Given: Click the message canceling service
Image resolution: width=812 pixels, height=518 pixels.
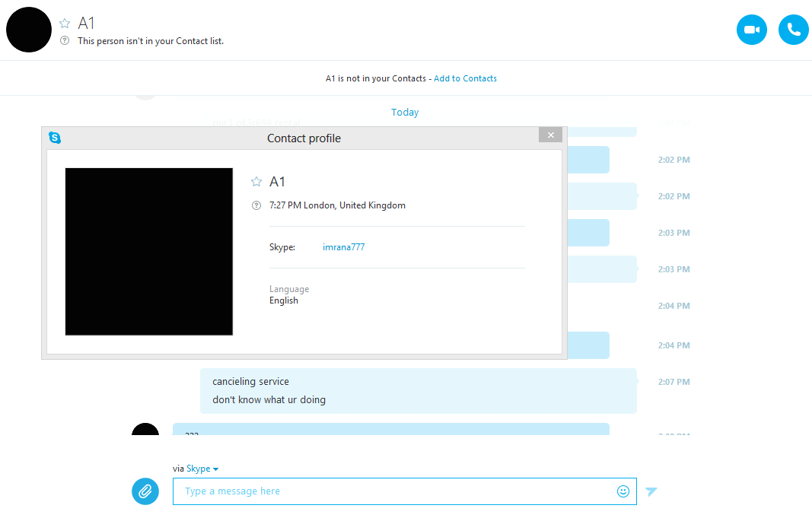Looking at the screenshot, I should coord(250,381).
